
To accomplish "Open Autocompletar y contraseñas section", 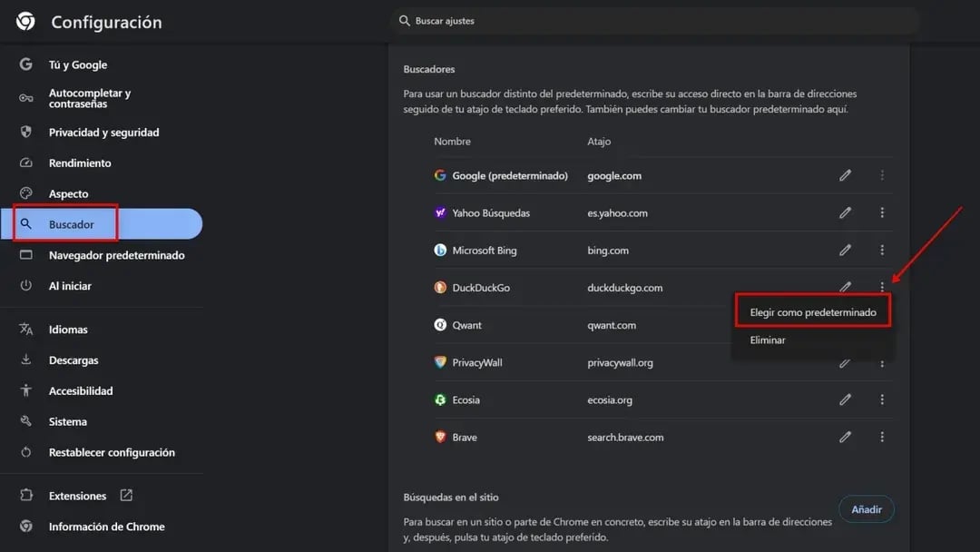I will click(x=90, y=98).
